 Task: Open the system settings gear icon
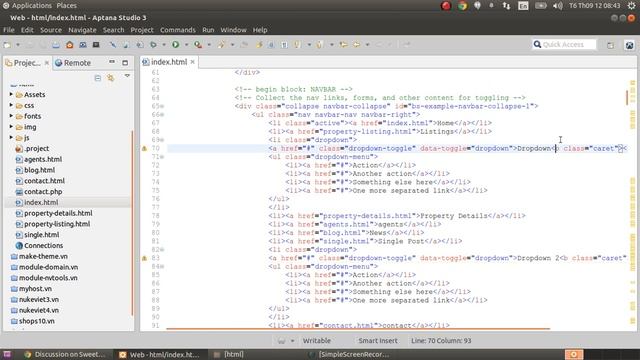(631, 6)
